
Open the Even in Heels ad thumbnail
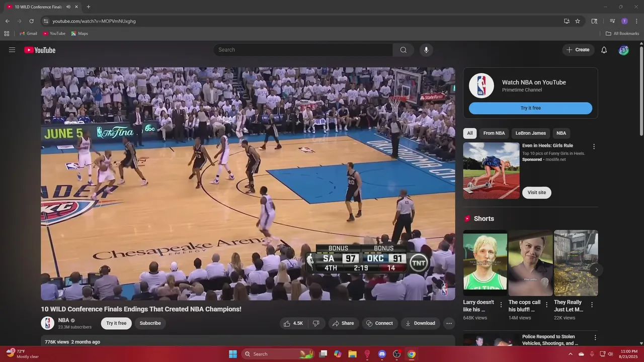tap(491, 170)
